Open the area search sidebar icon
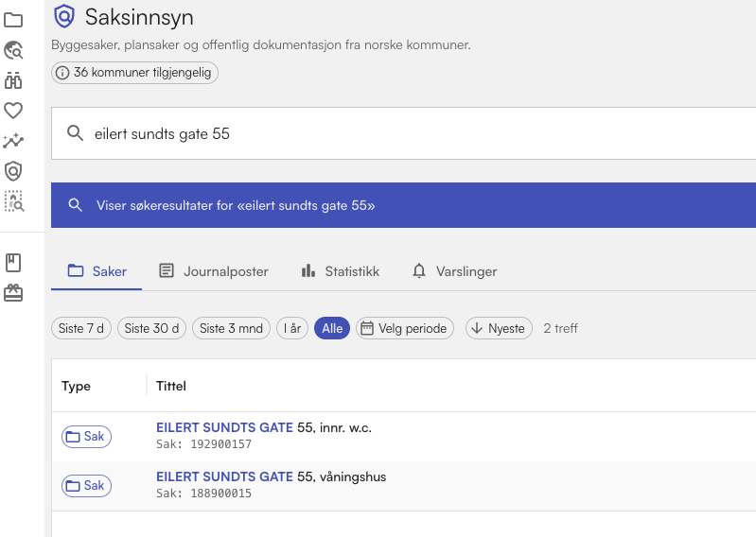756x537 pixels. (x=14, y=201)
